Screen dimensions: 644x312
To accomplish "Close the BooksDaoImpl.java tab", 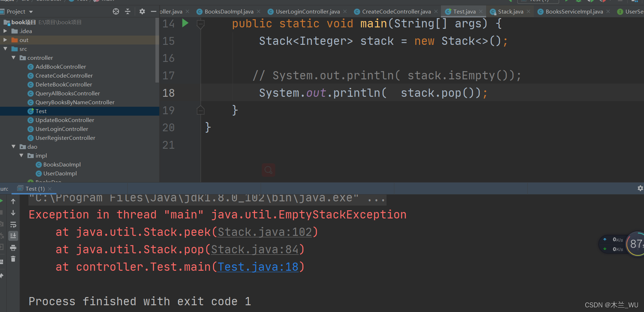I will pyautogui.click(x=259, y=11).
